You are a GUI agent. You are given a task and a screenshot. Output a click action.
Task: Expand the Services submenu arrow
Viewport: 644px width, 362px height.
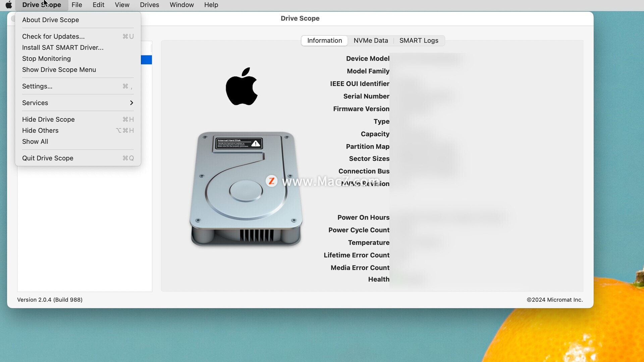click(131, 103)
